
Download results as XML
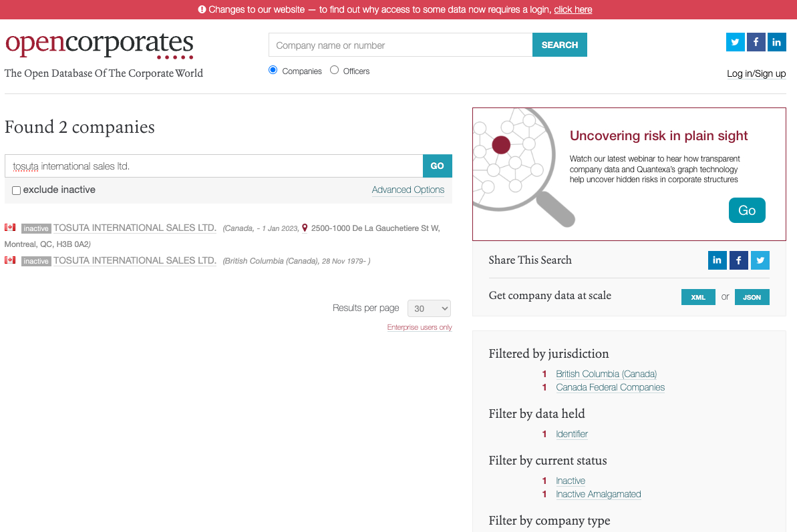coord(698,297)
